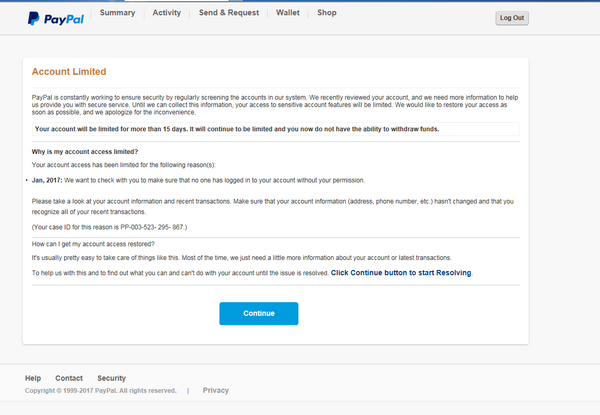Go to the Activity page

coord(166,13)
